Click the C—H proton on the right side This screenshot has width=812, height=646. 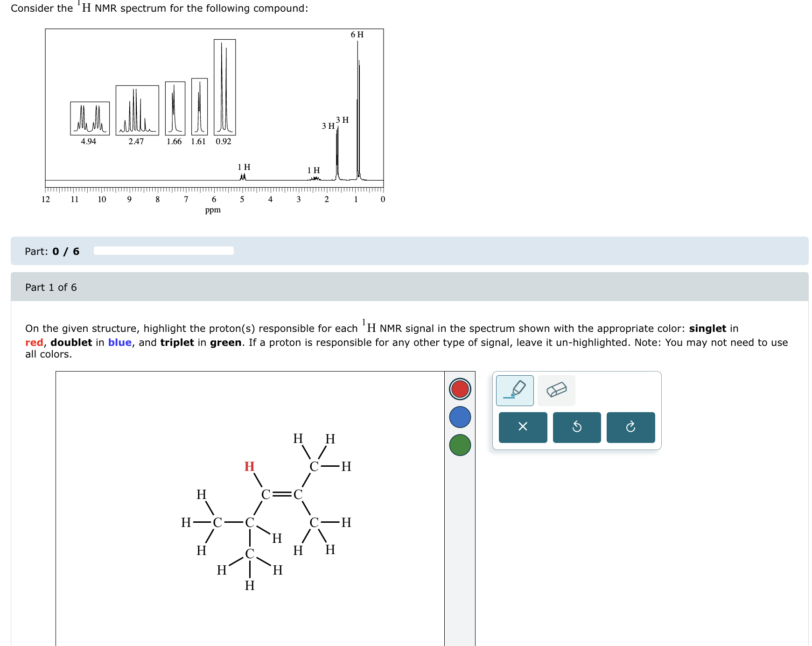click(346, 522)
